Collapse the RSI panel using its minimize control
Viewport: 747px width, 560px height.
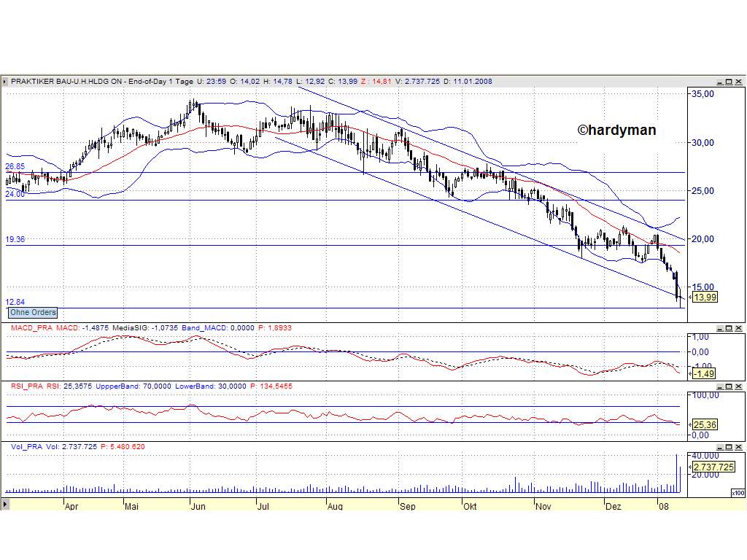click(719, 386)
